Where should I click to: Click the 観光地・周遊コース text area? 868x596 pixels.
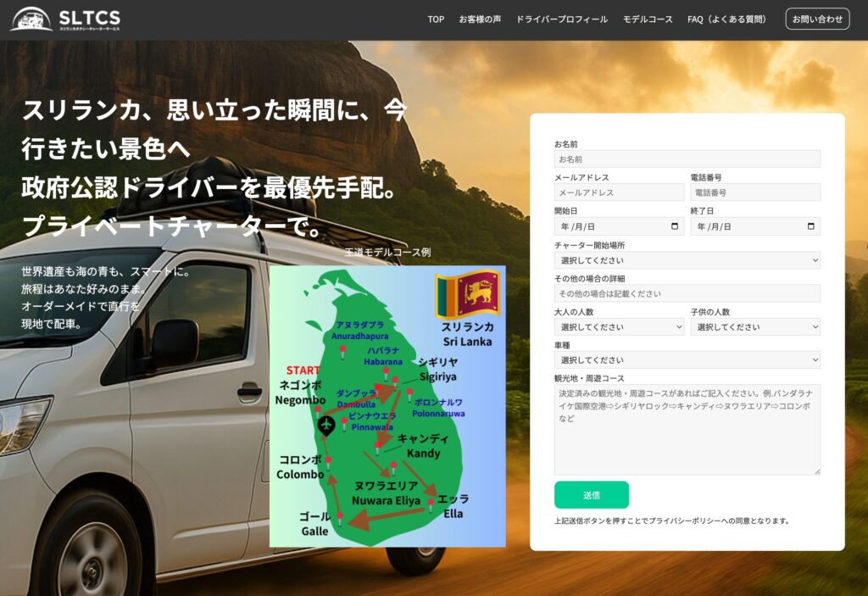point(687,428)
